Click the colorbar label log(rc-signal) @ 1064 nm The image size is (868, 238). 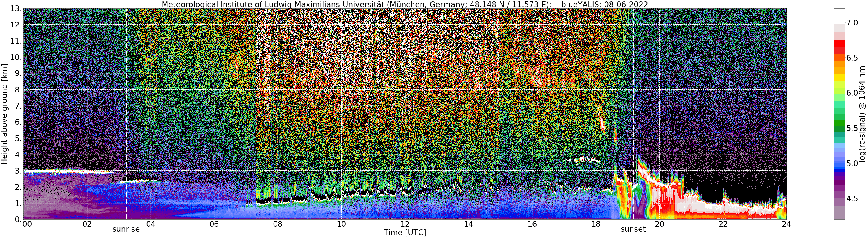(x=863, y=114)
